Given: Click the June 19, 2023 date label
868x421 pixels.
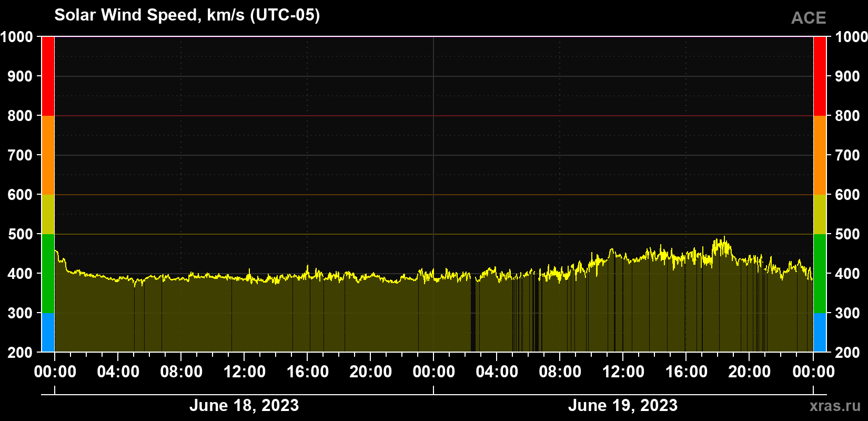Looking at the screenshot, I should (x=623, y=405).
